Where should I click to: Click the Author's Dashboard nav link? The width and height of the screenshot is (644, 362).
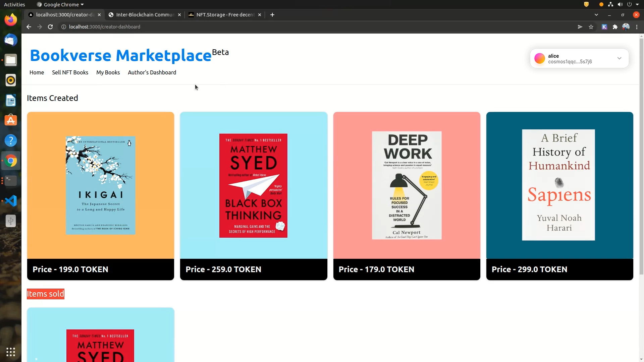tap(152, 72)
